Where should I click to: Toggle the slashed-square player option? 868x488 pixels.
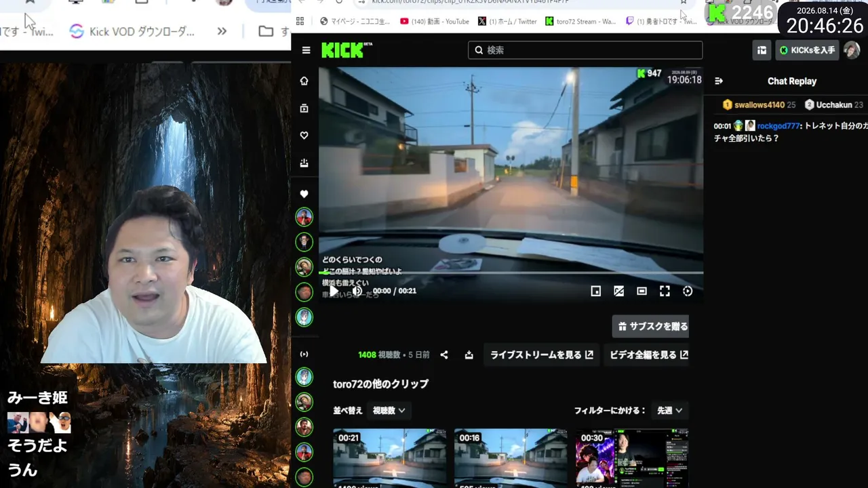[618, 291]
